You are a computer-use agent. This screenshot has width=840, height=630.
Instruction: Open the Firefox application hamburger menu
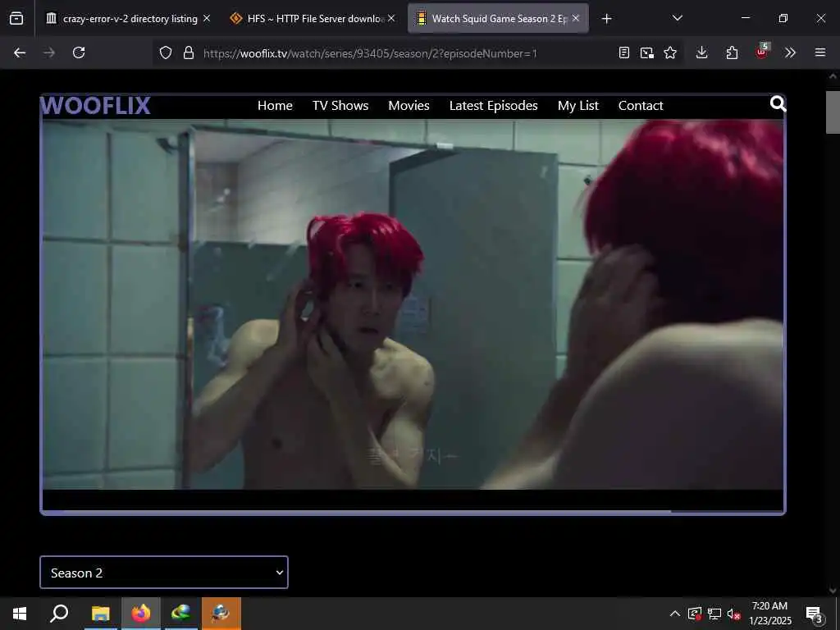click(x=820, y=52)
